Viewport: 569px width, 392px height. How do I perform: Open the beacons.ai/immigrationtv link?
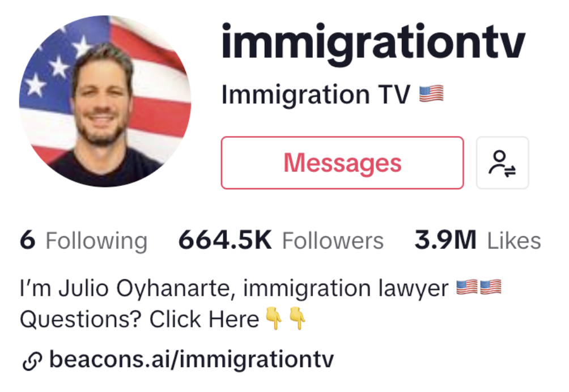click(191, 360)
